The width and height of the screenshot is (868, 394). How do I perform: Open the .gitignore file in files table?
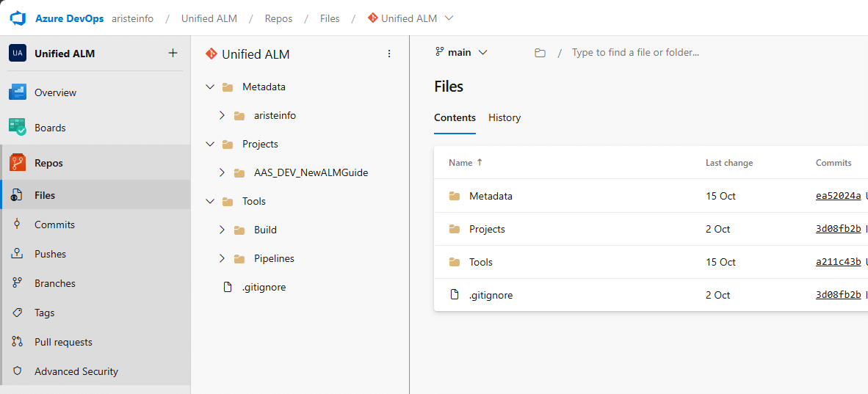(x=491, y=296)
